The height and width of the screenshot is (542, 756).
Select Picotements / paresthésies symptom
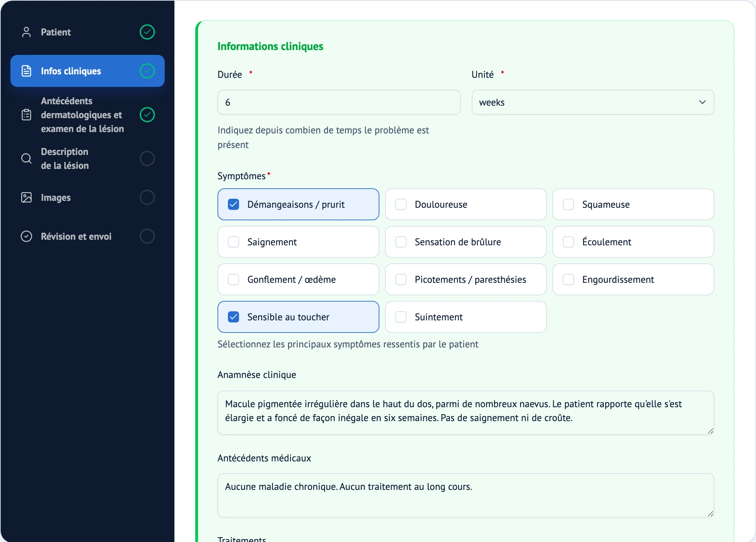401,279
